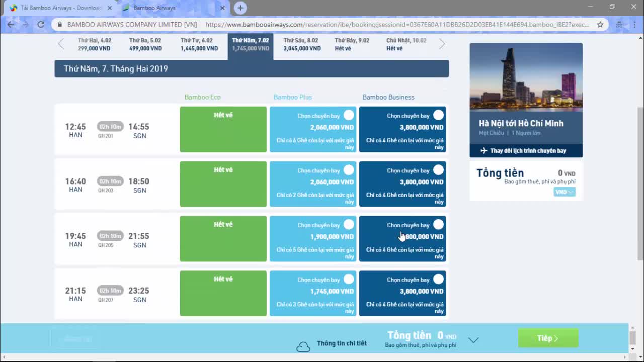Click the 1,745,000 VND Plus fare

point(332,291)
